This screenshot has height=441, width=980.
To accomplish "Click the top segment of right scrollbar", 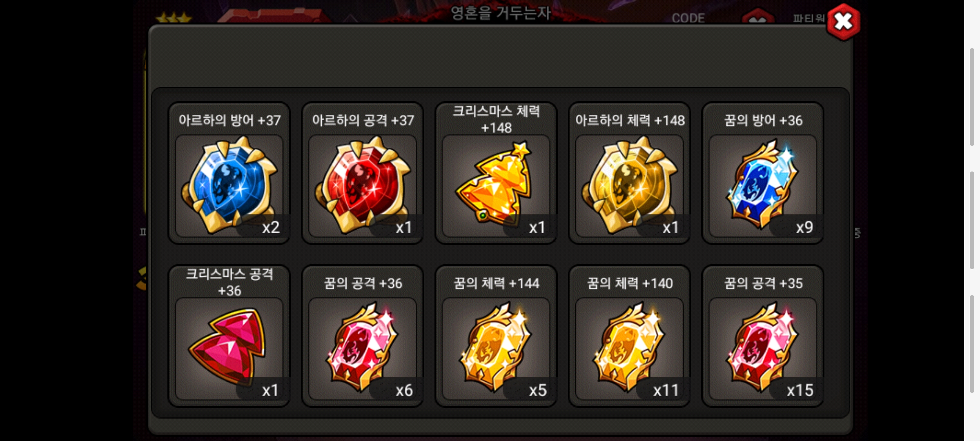I will tap(973, 97).
